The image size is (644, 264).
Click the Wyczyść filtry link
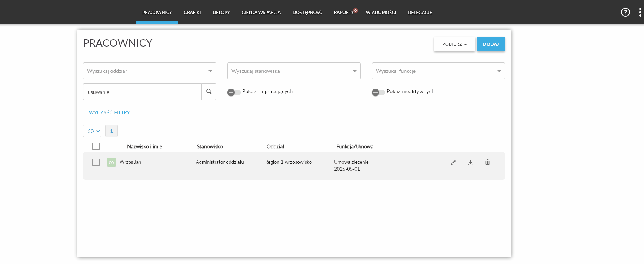(x=110, y=112)
